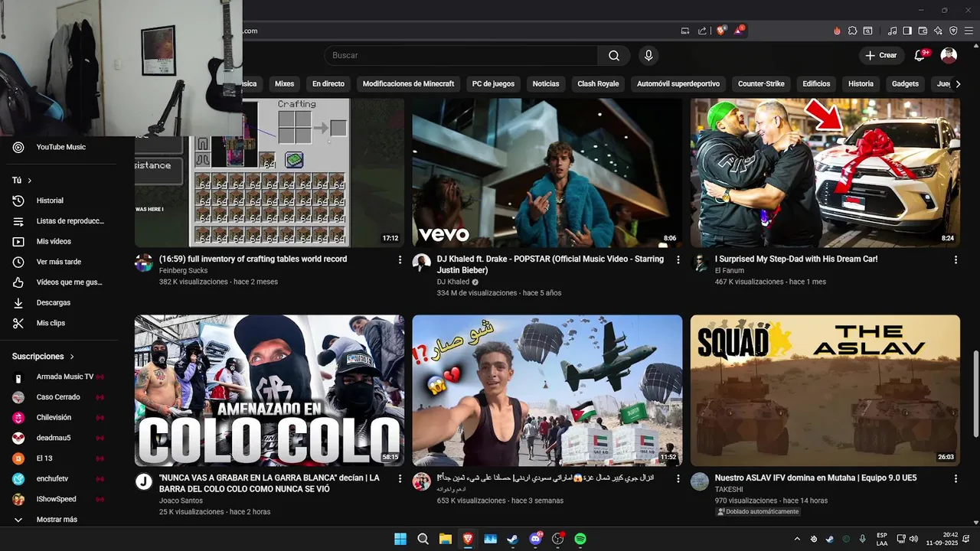Open Discord from the taskbar
This screenshot has width=980, height=551.
(x=535, y=539)
